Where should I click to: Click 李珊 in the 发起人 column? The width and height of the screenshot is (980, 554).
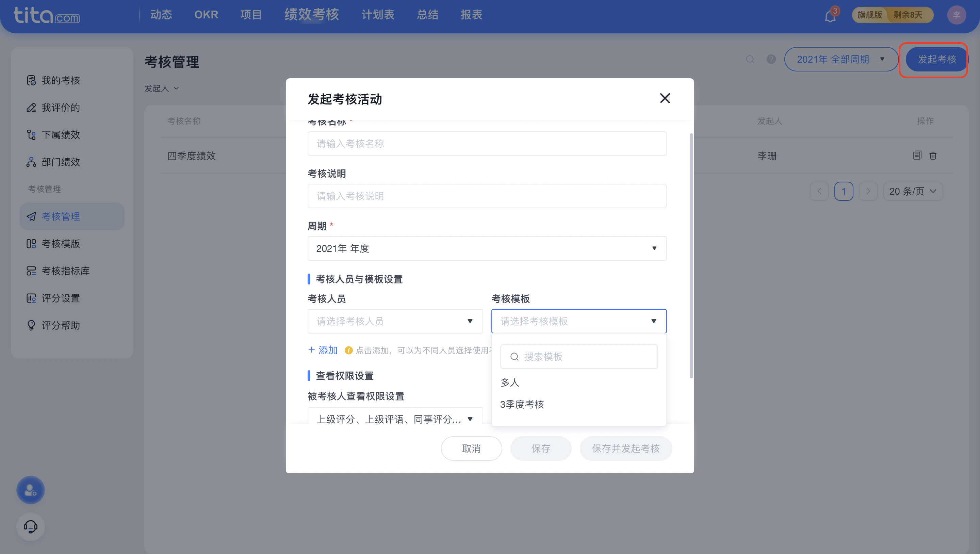click(x=767, y=156)
